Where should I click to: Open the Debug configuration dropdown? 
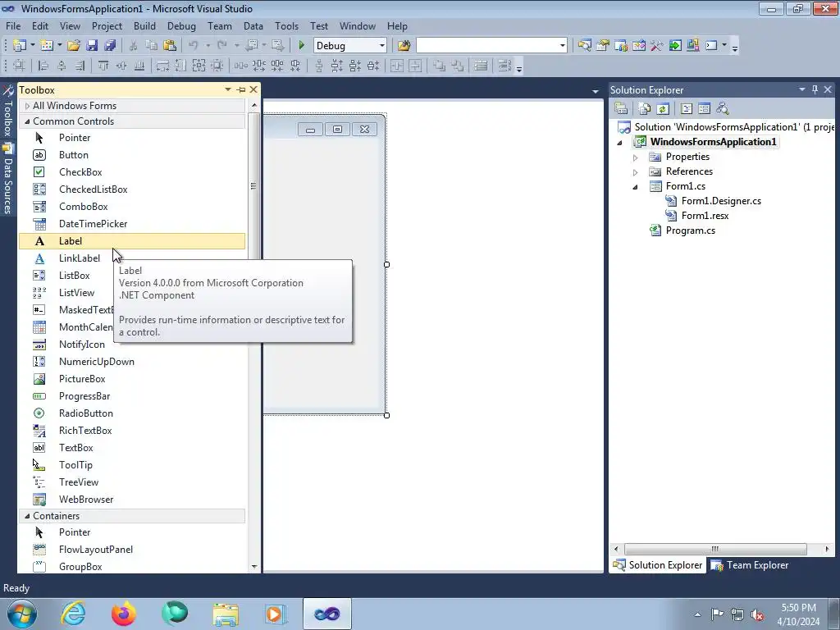coord(382,46)
